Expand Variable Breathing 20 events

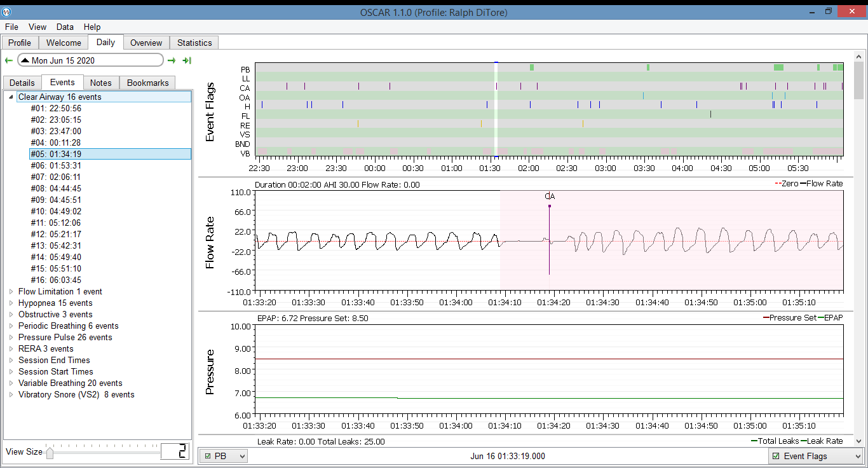[11, 383]
